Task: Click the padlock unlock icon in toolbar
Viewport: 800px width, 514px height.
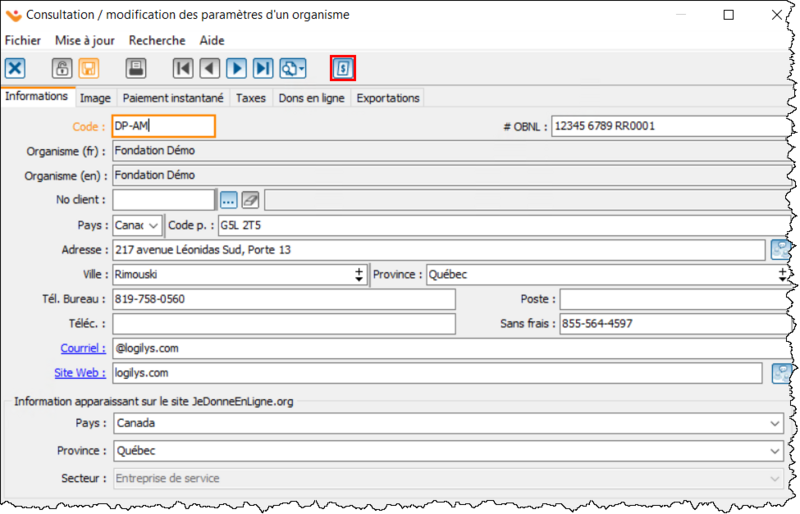Action: pyautogui.click(x=62, y=68)
